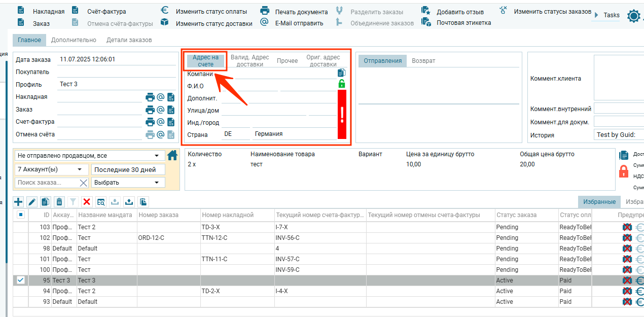The width and height of the screenshot is (644, 317).
Task: Click the trash delete icon in list toolbar
Action: click(59, 202)
